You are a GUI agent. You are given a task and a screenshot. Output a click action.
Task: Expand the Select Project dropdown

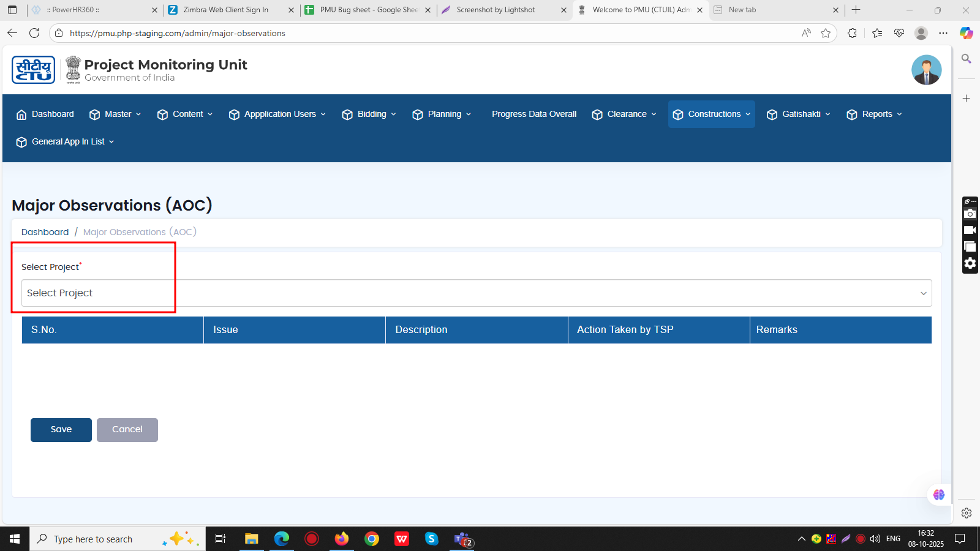[477, 293]
